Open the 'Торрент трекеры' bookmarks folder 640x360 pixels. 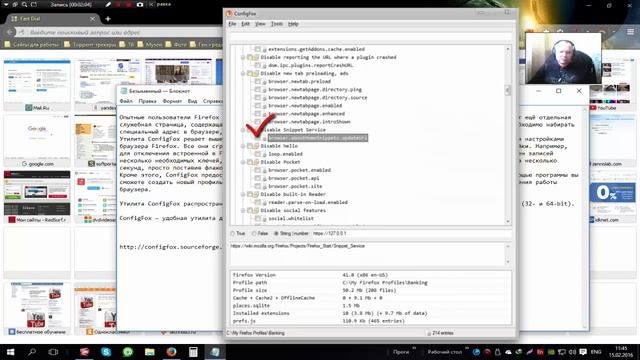90,44
